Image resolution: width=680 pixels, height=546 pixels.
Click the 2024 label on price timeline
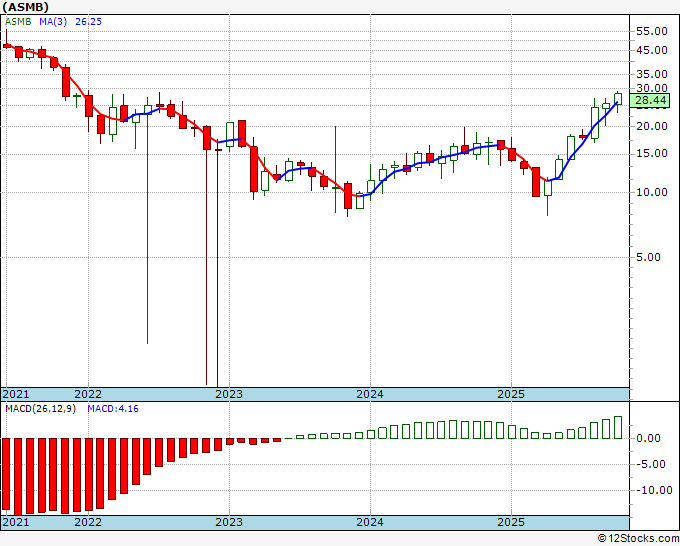coord(370,394)
